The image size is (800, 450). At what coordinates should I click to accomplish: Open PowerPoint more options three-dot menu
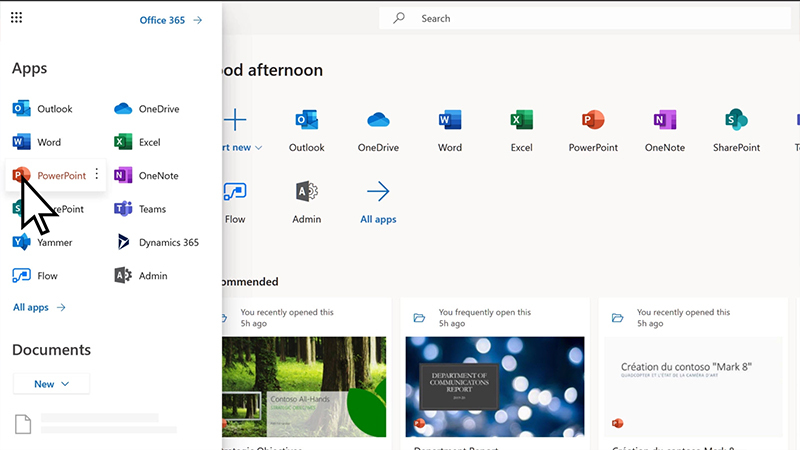[x=97, y=174]
